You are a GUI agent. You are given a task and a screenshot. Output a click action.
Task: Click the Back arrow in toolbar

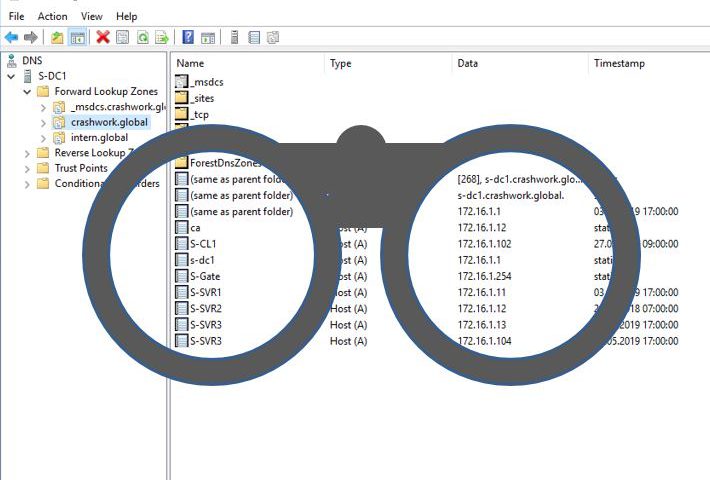tap(11, 37)
